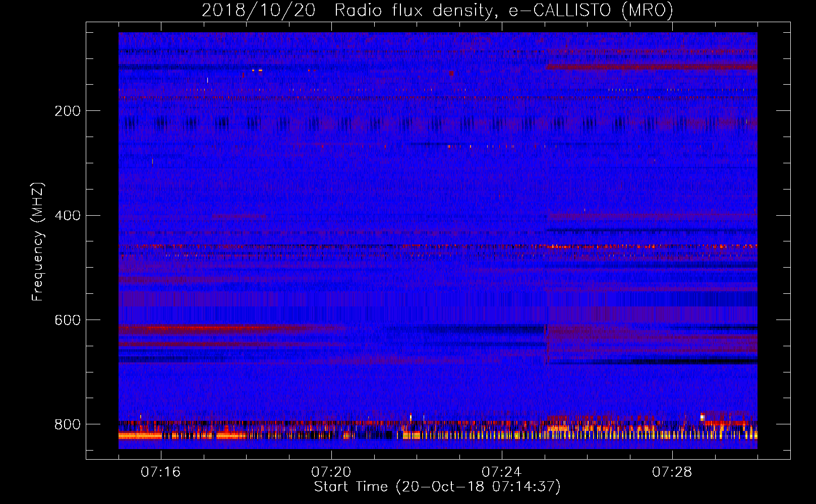Click the 600 frequency tick label
Screen dimensions: 816x504
coord(68,321)
